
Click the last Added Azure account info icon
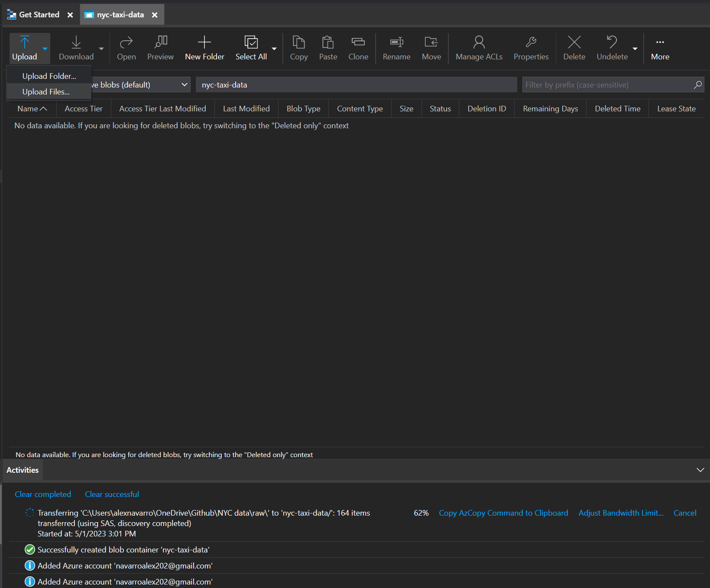[29, 582]
